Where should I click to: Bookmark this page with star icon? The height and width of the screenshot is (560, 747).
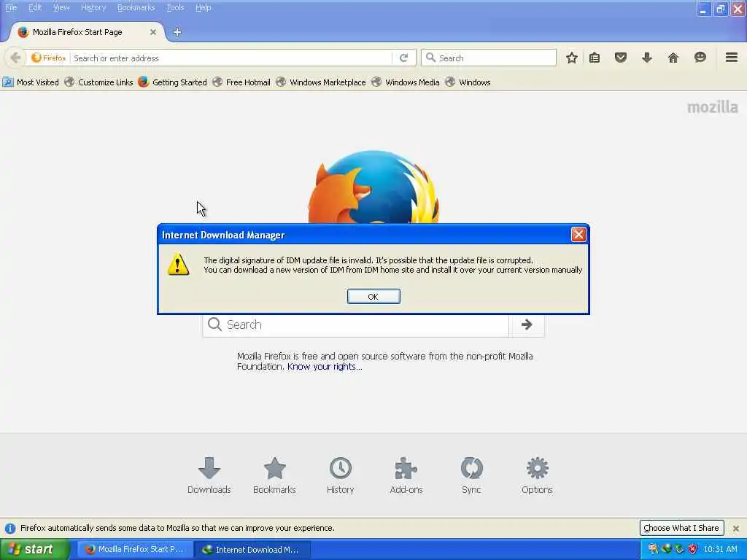coord(572,58)
